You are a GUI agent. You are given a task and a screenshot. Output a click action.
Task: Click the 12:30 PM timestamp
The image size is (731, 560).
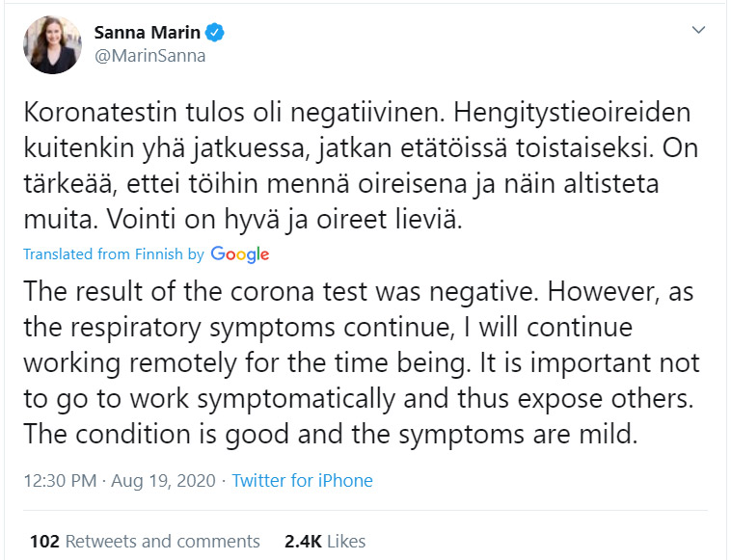pos(60,480)
